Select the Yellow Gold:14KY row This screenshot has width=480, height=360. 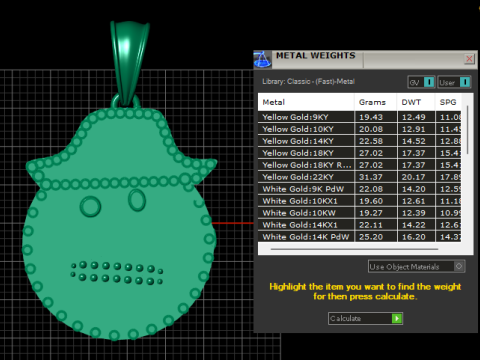(360, 141)
